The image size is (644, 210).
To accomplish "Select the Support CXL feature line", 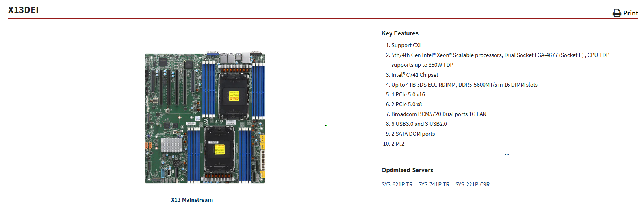I will pyautogui.click(x=406, y=45).
